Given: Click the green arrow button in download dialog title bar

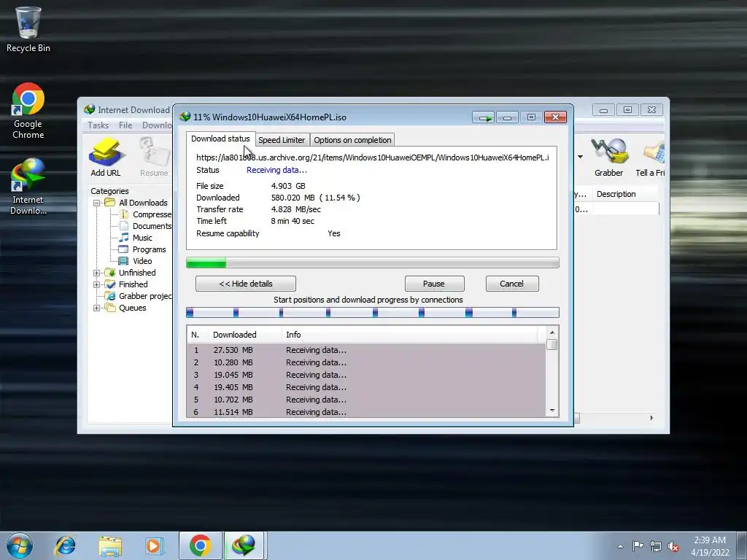Looking at the screenshot, I should pyautogui.click(x=484, y=117).
